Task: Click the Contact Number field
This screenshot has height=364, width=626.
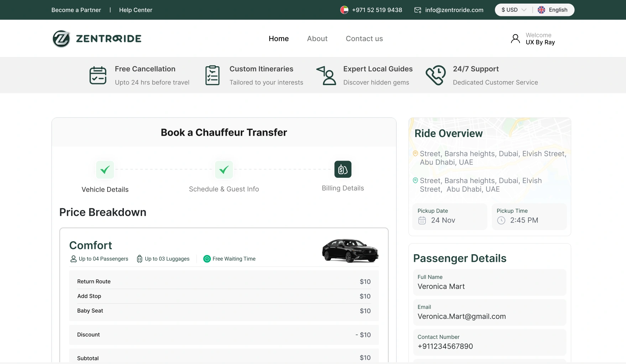Action: click(x=490, y=342)
